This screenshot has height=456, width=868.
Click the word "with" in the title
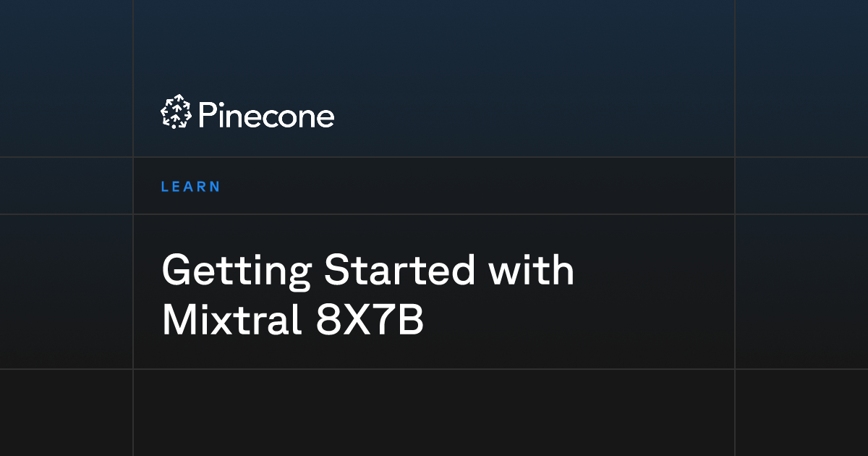(532, 270)
